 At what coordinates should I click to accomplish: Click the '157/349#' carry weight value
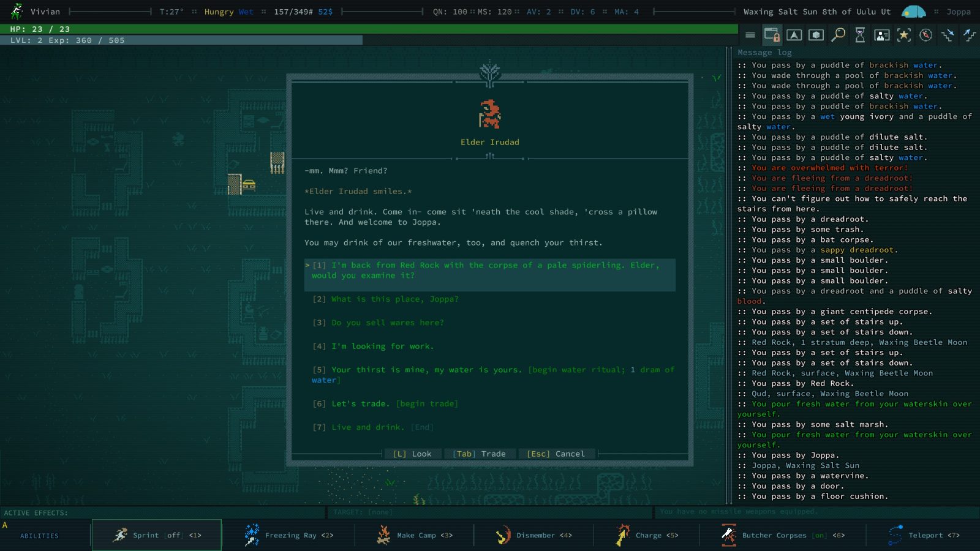294,12
